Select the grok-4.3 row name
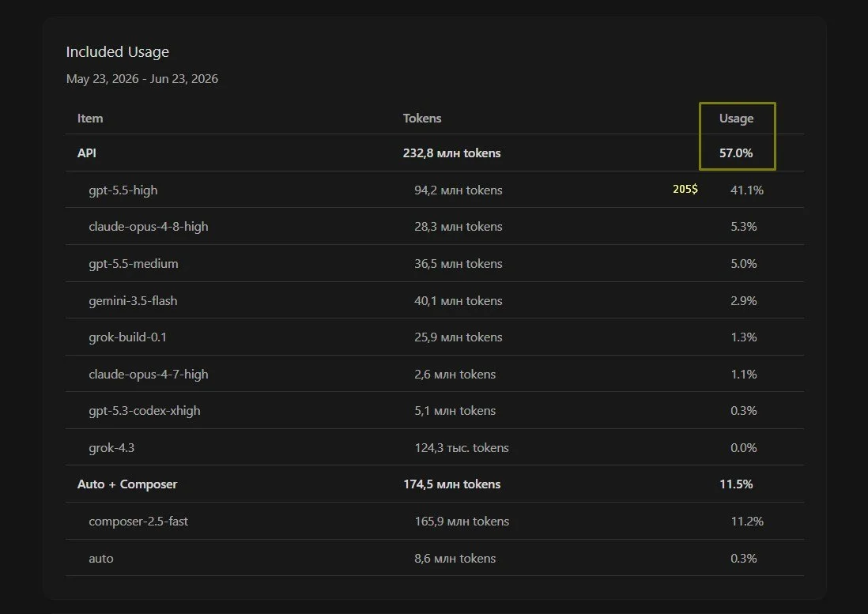This screenshot has height=614, width=868. tap(111, 448)
